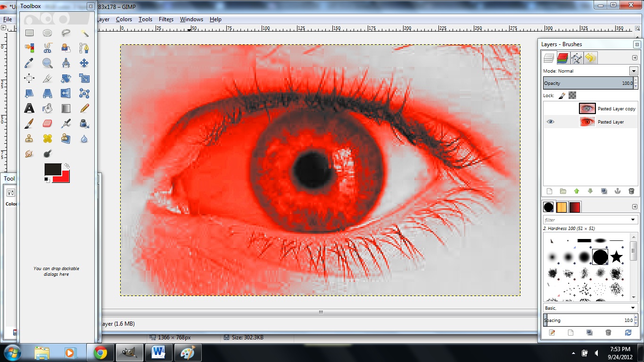Choose the Move tool
Screen dimensions: 644x362
tap(84, 63)
